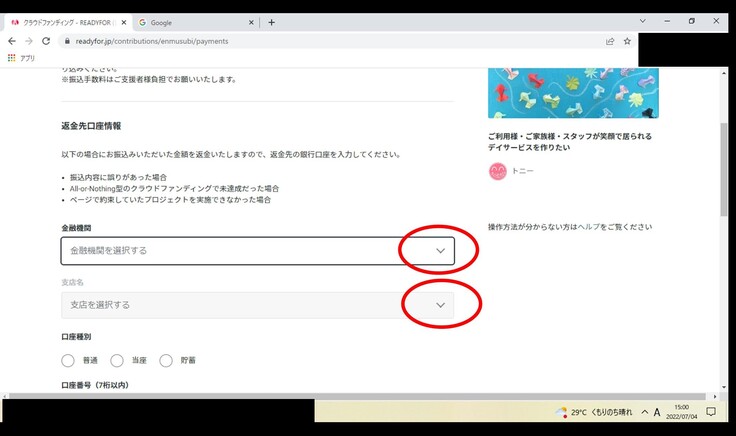The width and height of the screenshot is (736, 436).
Task: Click the トニー project owner name
Action: [x=523, y=171]
